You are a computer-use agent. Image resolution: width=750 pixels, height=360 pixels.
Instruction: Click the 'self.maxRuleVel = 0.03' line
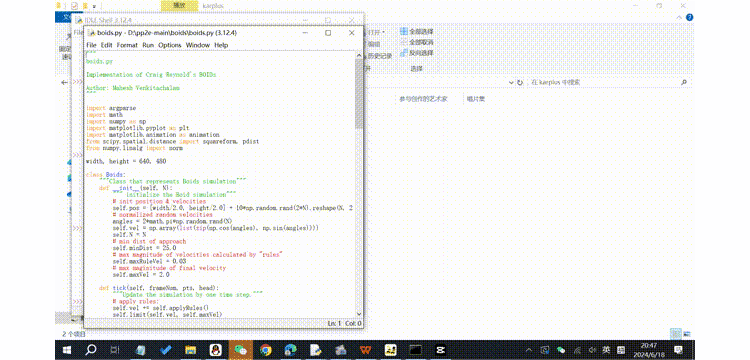(149, 262)
